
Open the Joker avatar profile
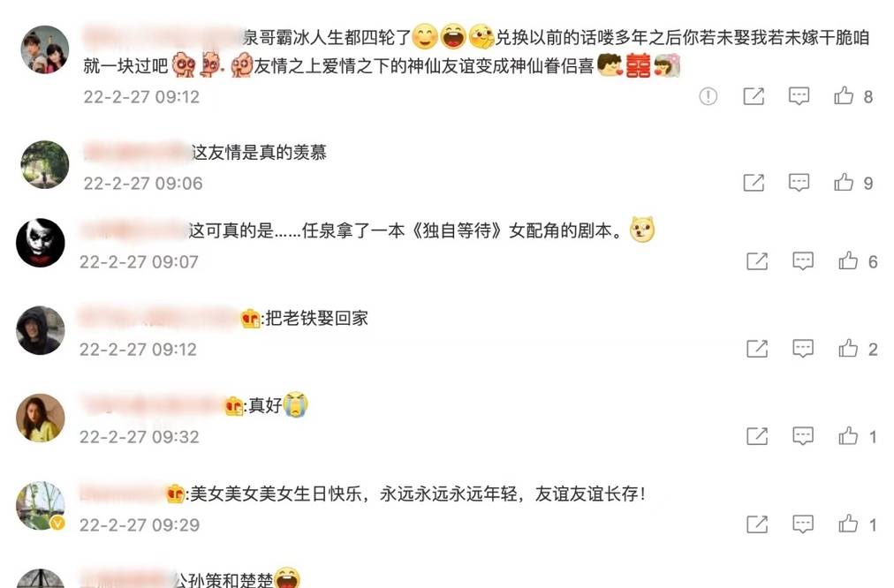click(41, 243)
